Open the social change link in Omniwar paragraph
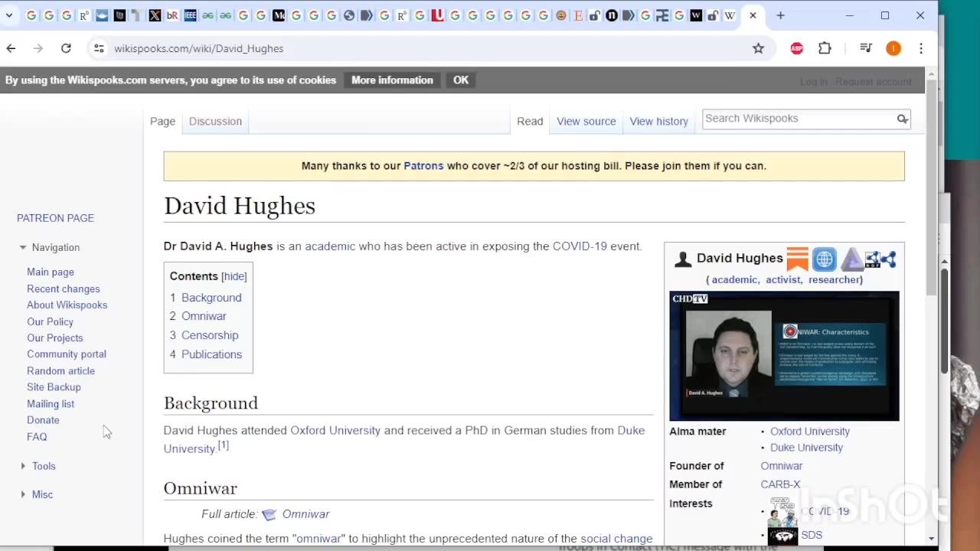 tap(616, 539)
